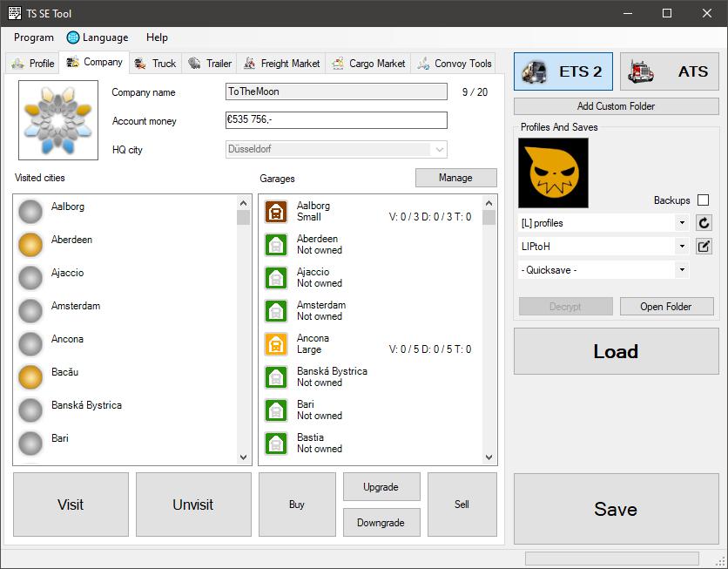
Task: Click the Account money input field
Action: [336, 121]
